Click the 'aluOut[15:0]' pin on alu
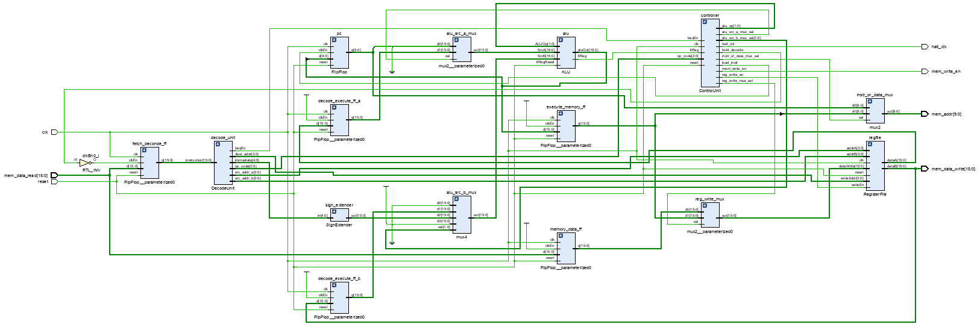Viewport: 980px width, 336px height. coord(588,50)
